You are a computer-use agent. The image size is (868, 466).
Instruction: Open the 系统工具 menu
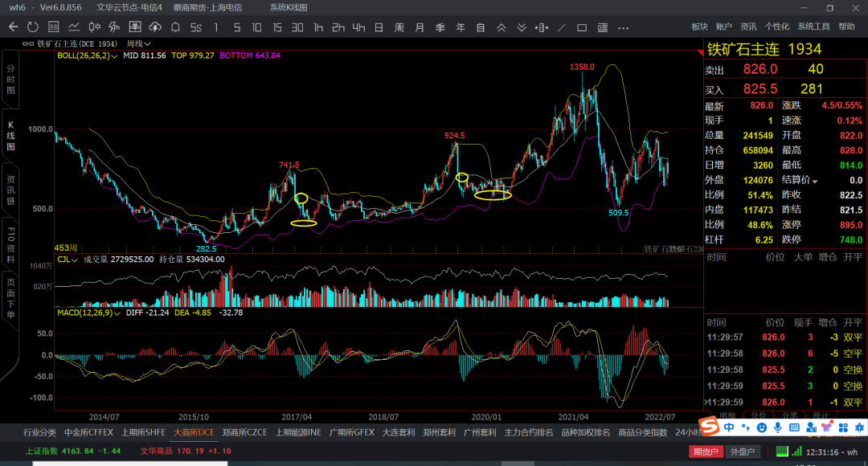[x=813, y=27]
